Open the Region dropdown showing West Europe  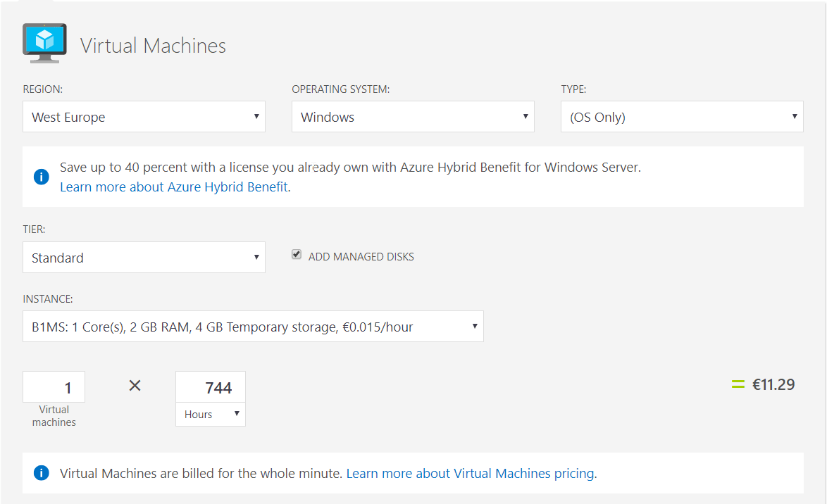click(144, 117)
